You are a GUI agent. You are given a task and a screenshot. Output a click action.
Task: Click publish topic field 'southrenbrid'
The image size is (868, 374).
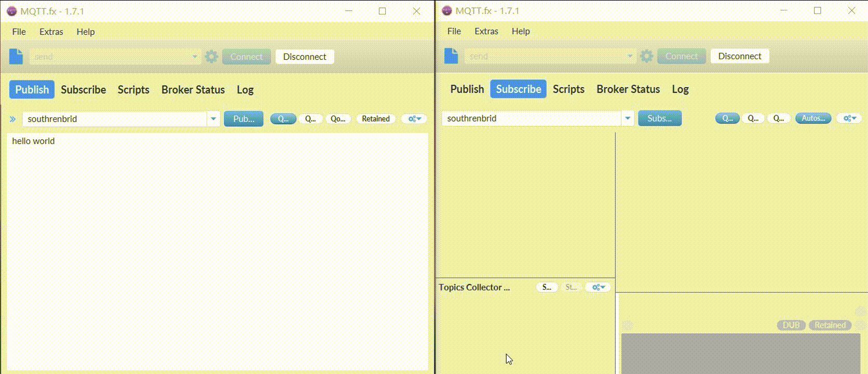[x=115, y=119]
